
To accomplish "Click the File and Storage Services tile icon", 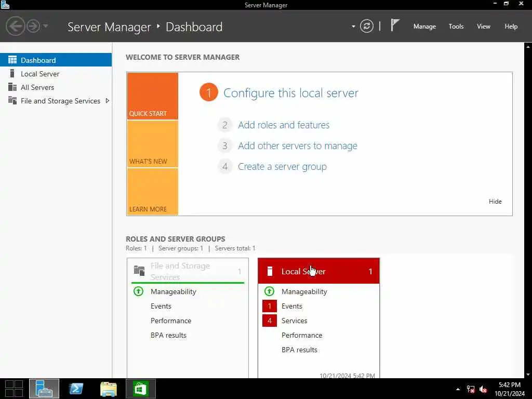I will tap(139, 270).
